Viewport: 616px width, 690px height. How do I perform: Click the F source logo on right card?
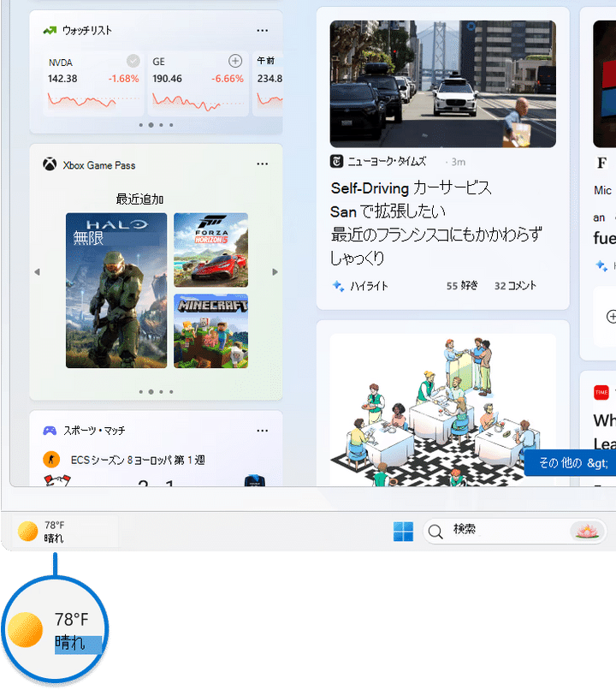(x=602, y=163)
